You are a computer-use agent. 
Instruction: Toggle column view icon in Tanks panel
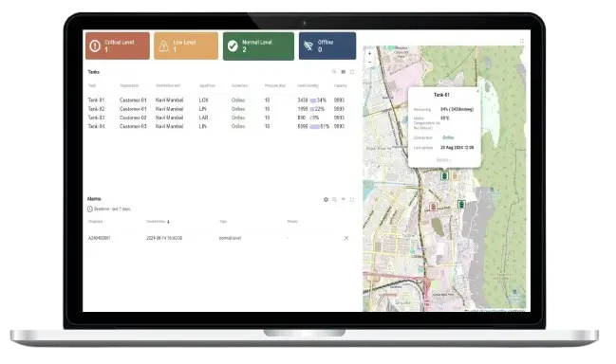pyautogui.click(x=343, y=72)
